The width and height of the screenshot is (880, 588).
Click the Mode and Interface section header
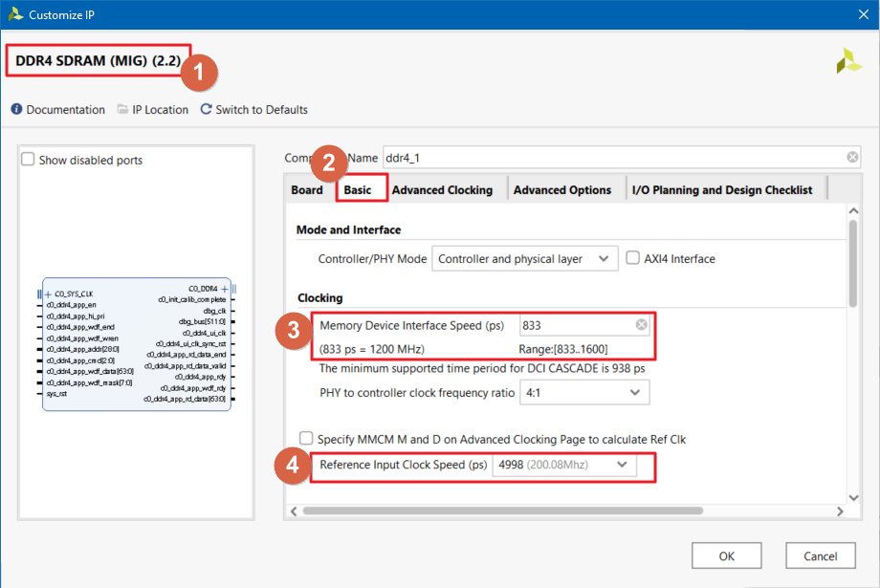(348, 229)
